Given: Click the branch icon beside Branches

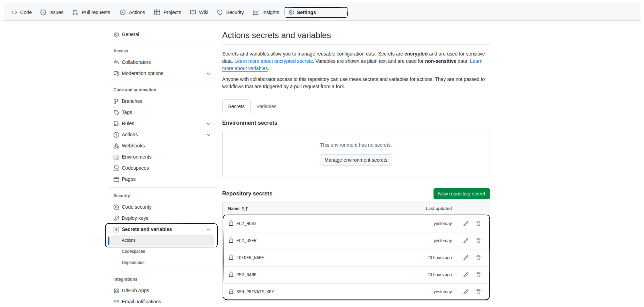Looking at the screenshot, I should click(116, 101).
